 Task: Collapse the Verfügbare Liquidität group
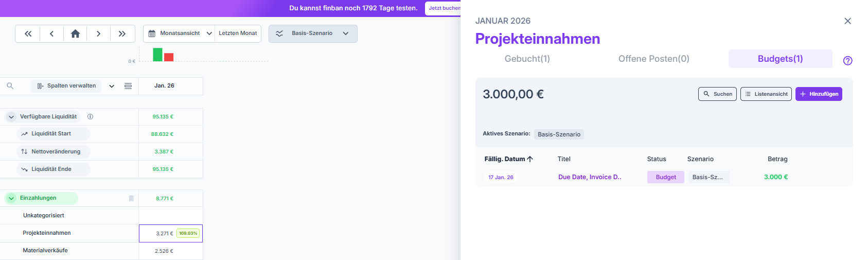tap(11, 117)
